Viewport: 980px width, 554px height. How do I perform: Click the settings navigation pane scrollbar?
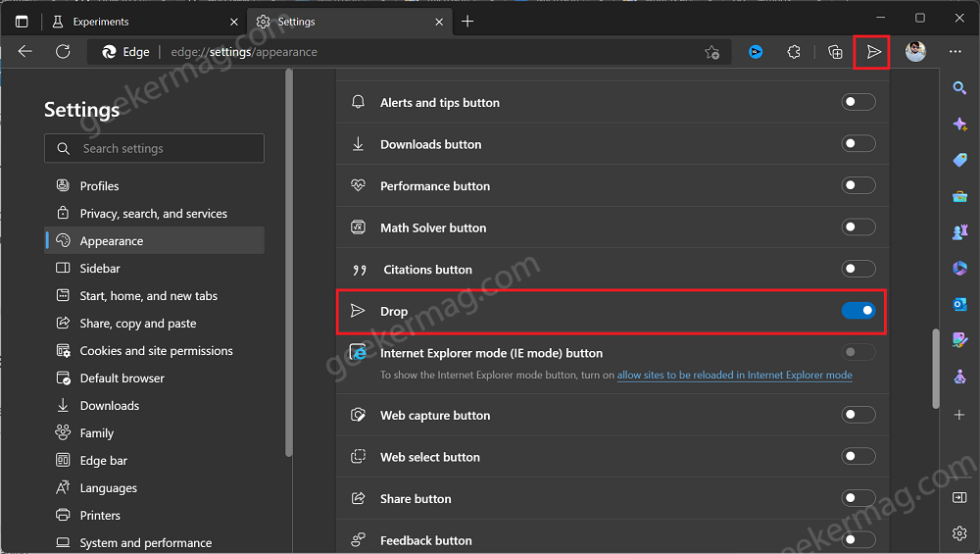(x=288, y=263)
